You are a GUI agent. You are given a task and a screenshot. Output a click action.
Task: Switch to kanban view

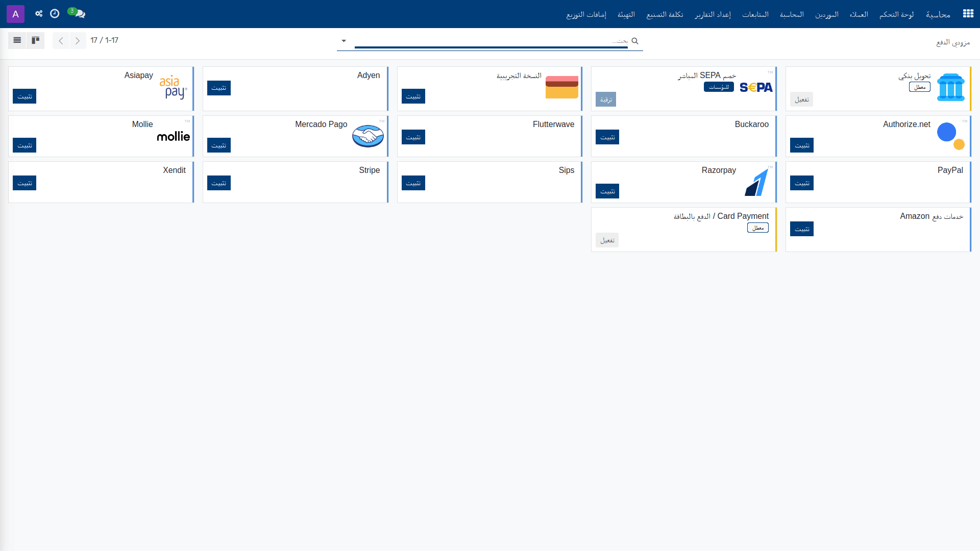pos(36,40)
